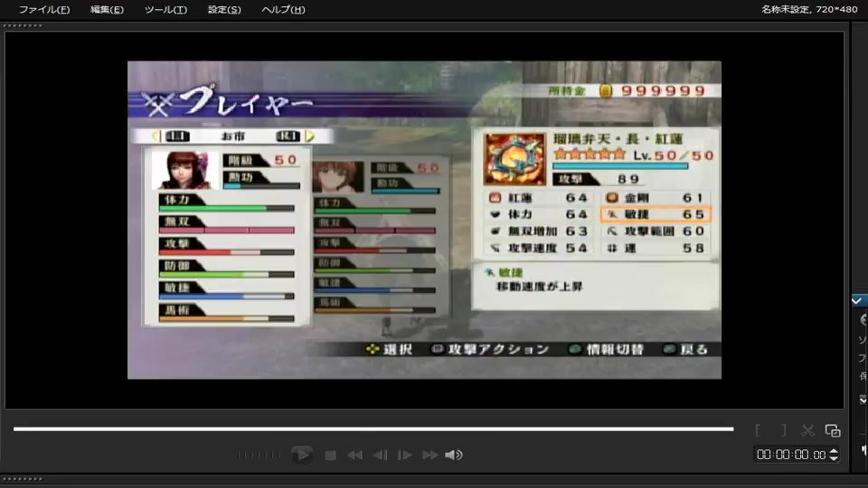Click the 999999 money value in the preview

tap(663, 90)
